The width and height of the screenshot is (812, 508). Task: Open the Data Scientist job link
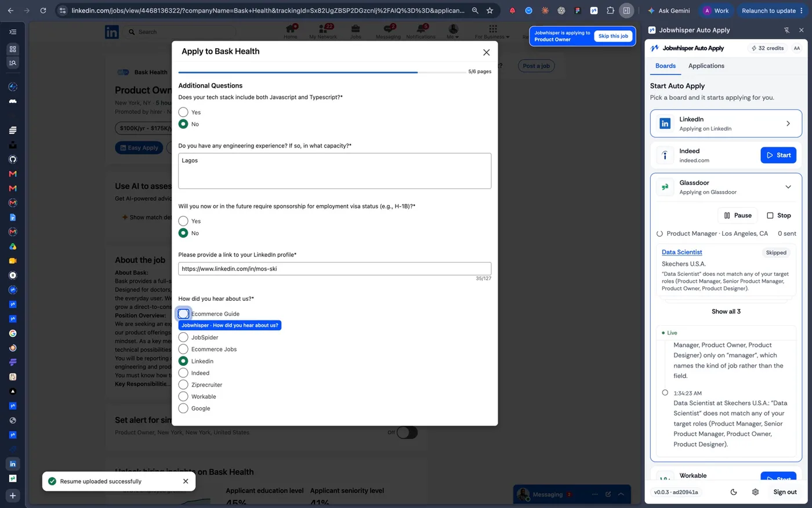coord(681,252)
